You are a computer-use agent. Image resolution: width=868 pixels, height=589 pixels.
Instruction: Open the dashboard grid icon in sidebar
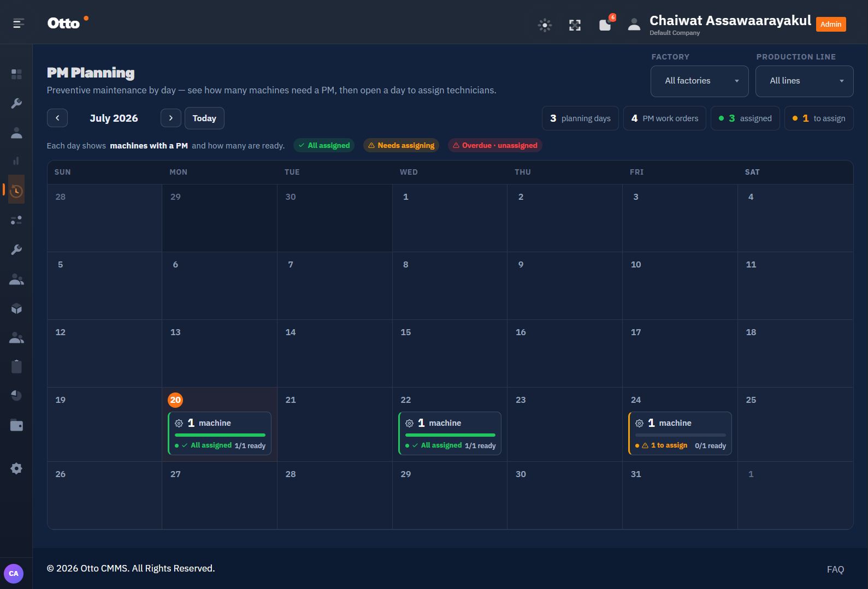16,74
